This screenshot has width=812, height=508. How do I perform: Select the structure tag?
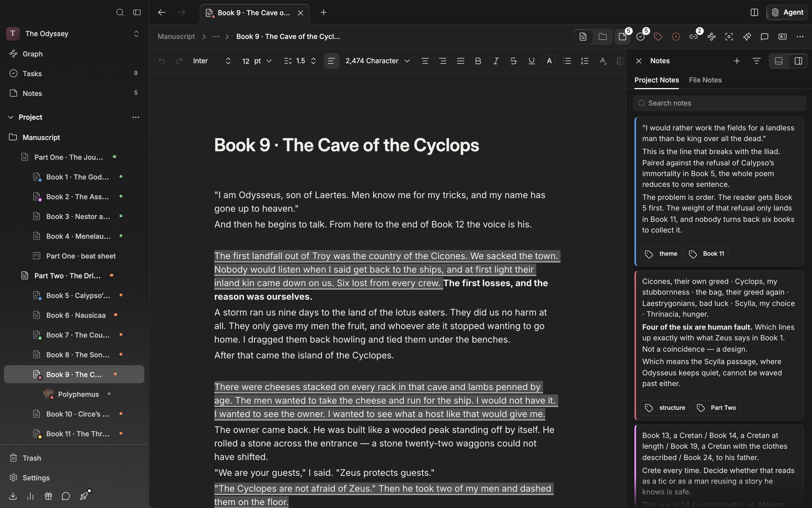pyautogui.click(x=665, y=408)
